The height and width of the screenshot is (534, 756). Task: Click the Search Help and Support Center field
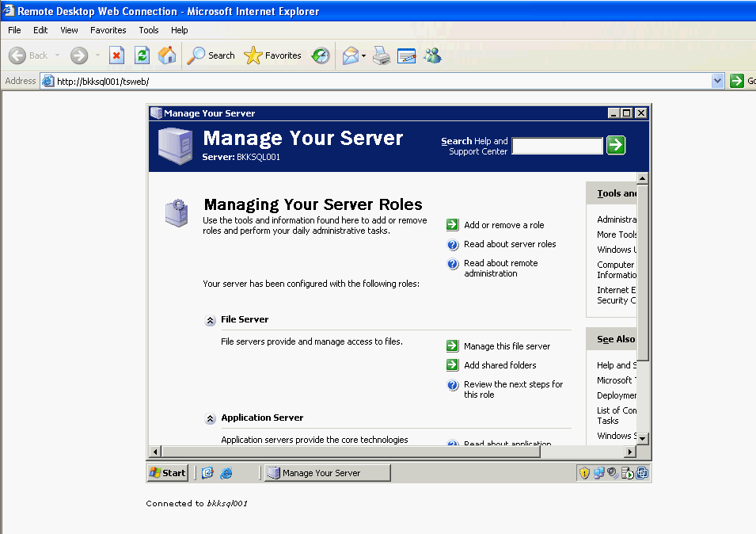(x=557, y=145)
